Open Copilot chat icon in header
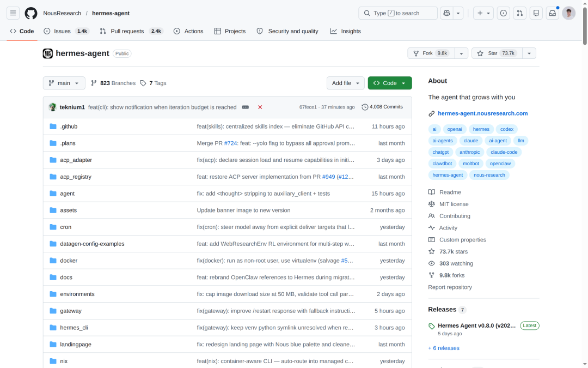588x368 pixels. pyautogui.click(x=446, y=13)
